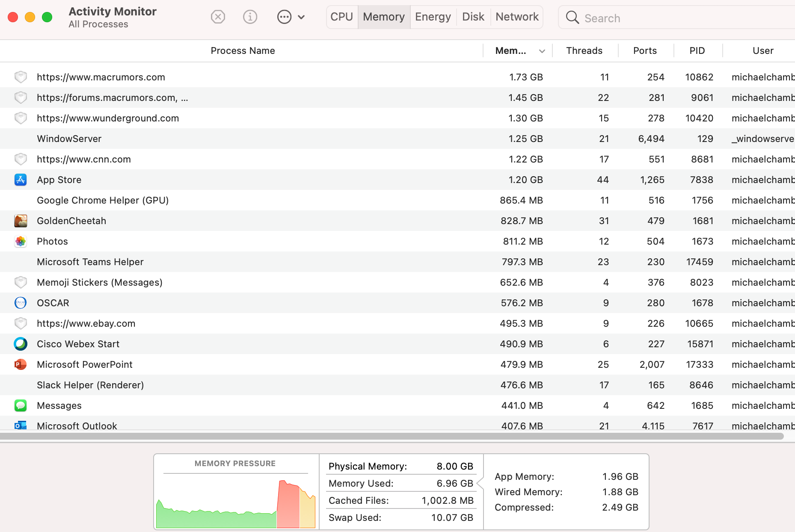Click shield icon for wunderground.com row
The height and width of the screenshot is (532, 795).
21,118
